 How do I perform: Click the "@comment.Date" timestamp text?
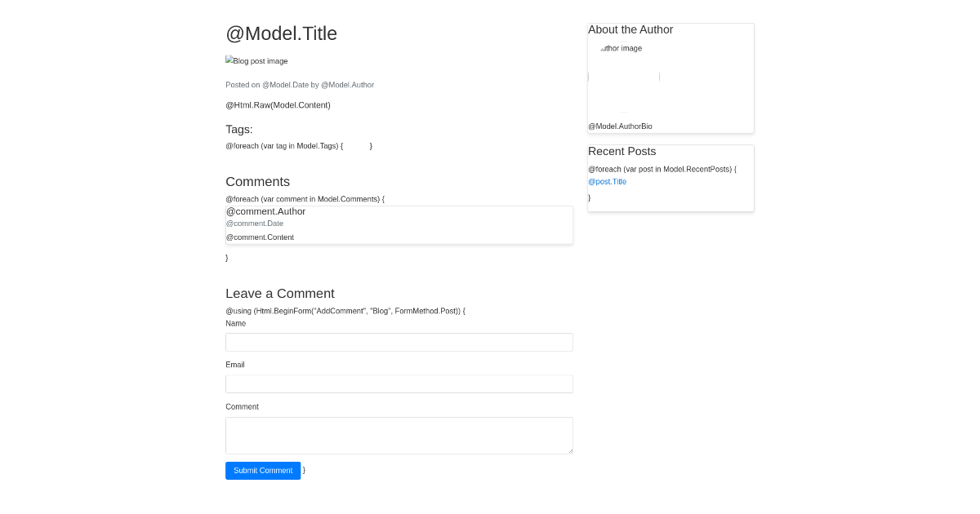tap(254, 224)
